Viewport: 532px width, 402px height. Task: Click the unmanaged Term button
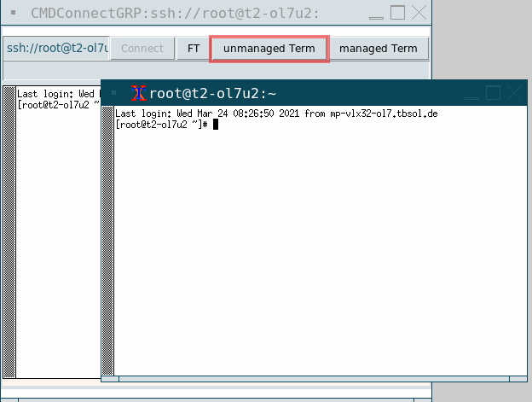[x=269, y=49]
